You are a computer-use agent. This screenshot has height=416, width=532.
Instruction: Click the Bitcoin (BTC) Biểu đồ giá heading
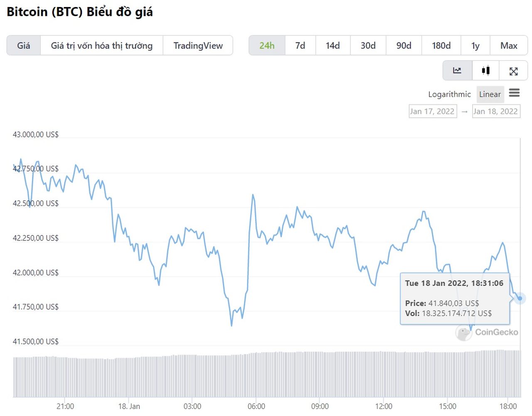point(80,12)
